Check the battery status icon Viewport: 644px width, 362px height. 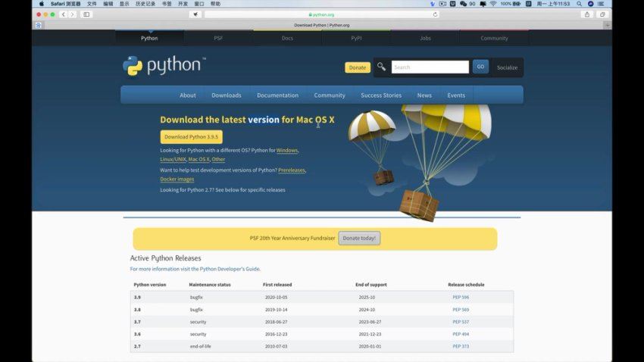pos(517,4)
